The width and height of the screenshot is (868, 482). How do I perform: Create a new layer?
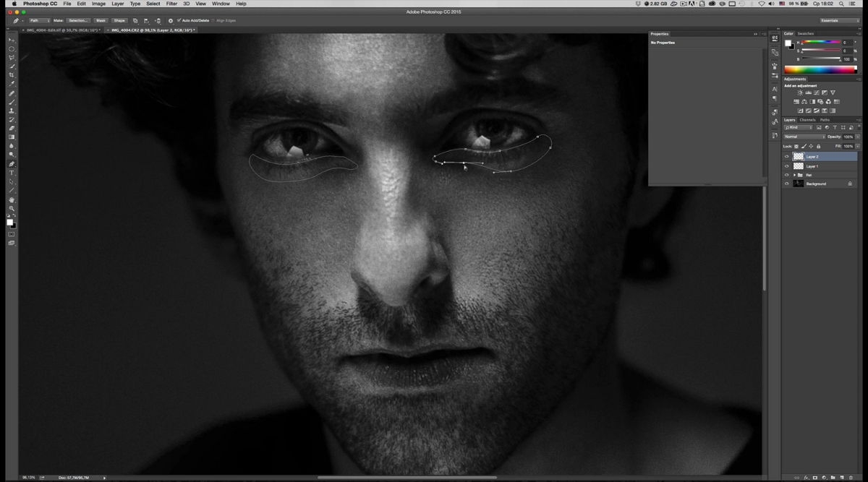(842, 478)
